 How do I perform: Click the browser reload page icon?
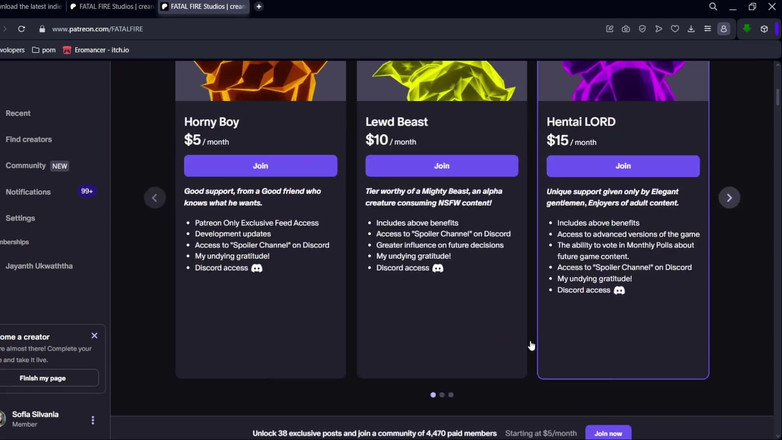[x=21, y=29]
